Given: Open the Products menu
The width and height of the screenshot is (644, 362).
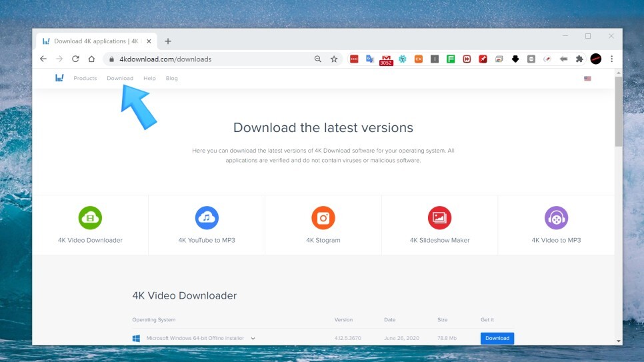Looking at the screenshot, I should pos(85,78).
